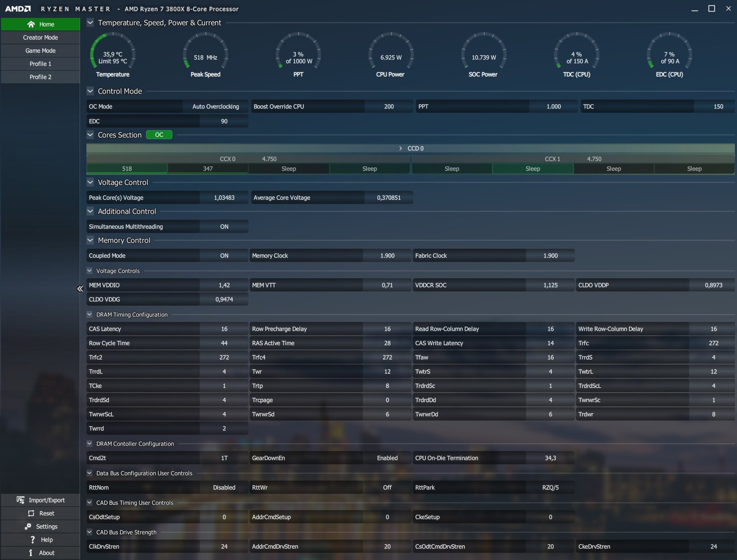Click the CPU Power gauge dial

pos(391,51)
